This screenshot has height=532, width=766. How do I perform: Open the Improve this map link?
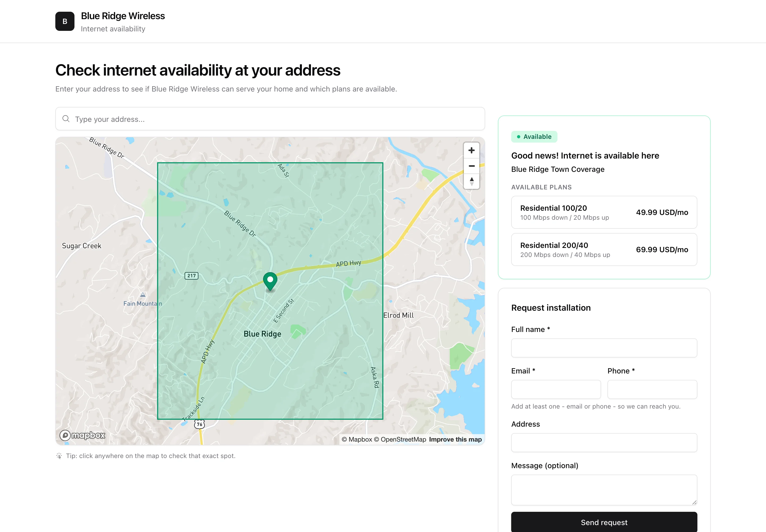pyautogui.click(x=455, y=439)
